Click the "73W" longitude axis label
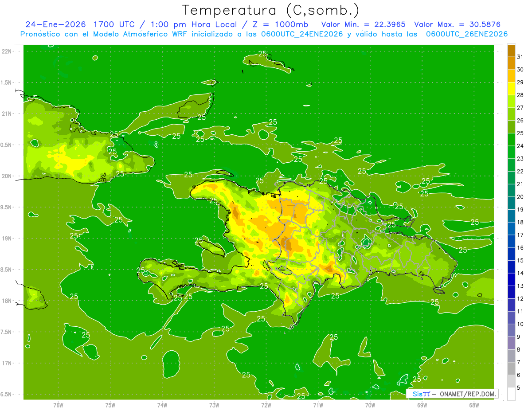Screen dimensions: 532x411 [214, 405]
